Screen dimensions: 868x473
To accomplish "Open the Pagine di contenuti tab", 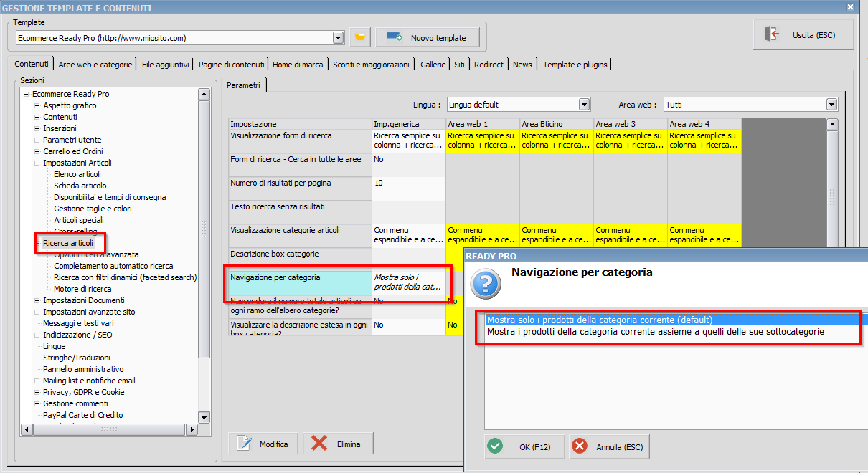I will point(232,64).
